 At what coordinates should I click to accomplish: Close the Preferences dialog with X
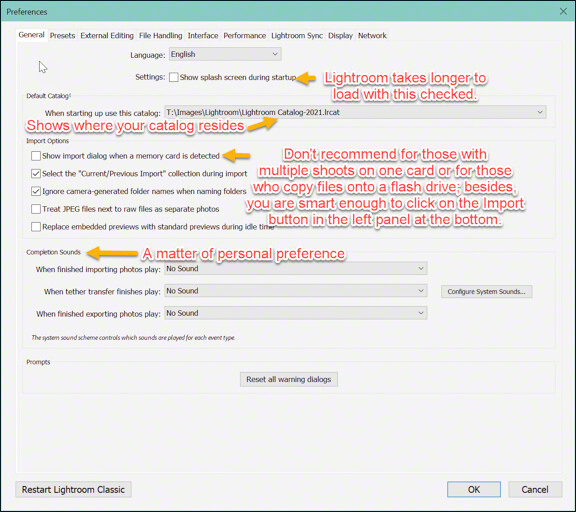click(563, 11)
